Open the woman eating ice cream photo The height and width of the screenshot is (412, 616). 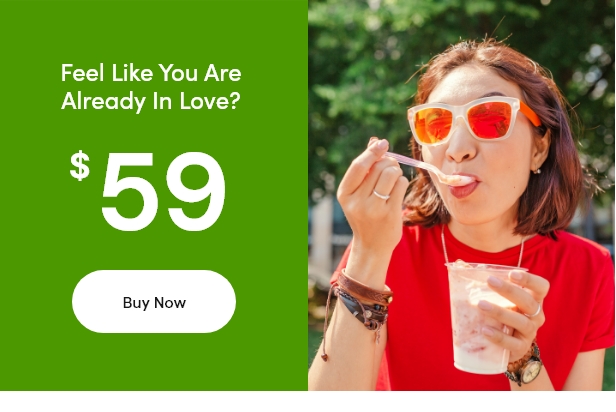(462, 195)
